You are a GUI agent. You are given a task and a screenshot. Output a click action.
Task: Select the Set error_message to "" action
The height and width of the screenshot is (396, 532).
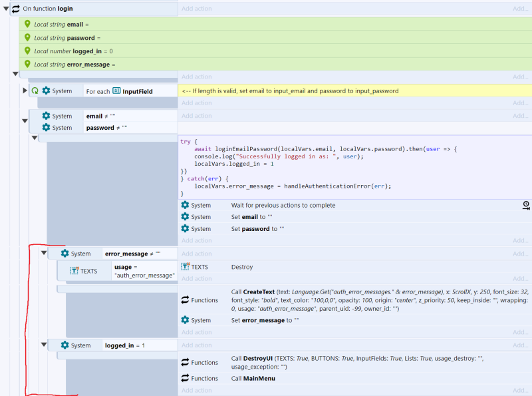[x=355, y=320]
